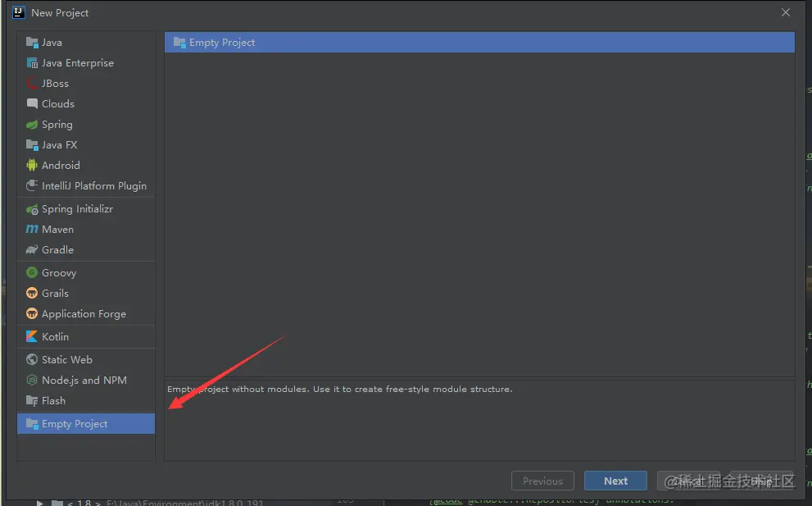
Task: Click the Groovy green icon
Action: click(x=32, y=273)
